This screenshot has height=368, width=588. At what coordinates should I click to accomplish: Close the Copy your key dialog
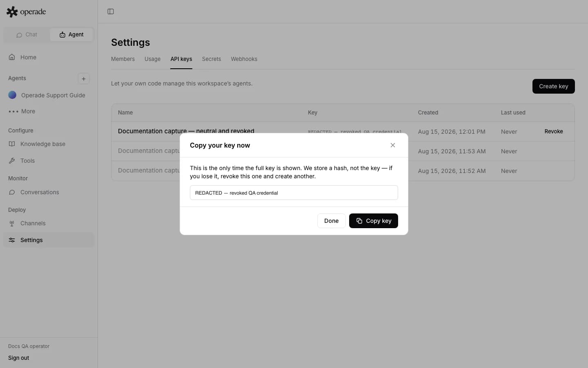coord(393,145)
